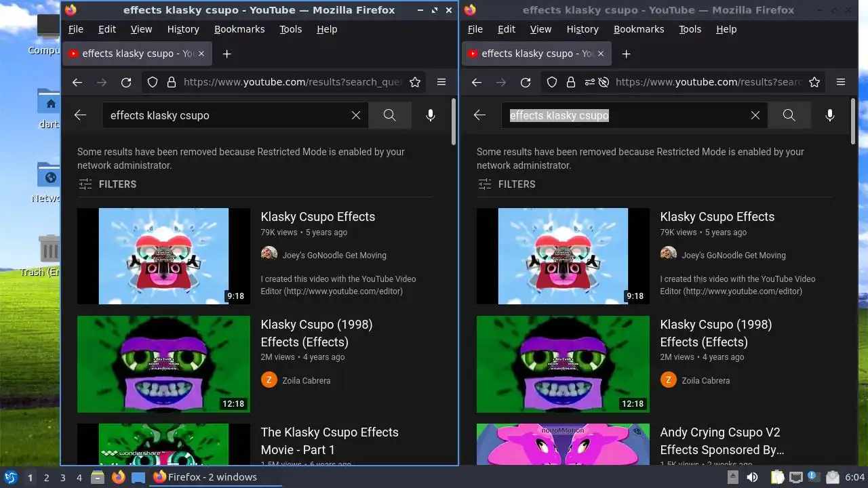Clear search text with X in right window
The height and width of the screenshot is (488, 868).
pos(755,115)
